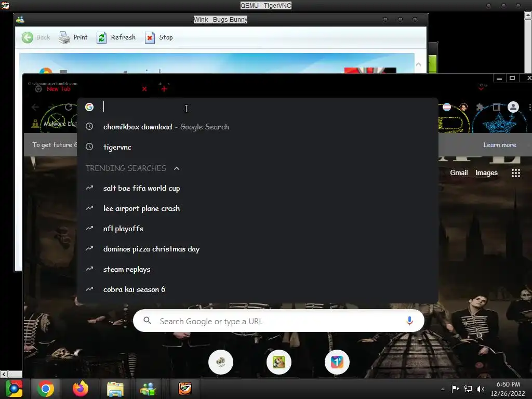Click Chrome's reload page button

click(69, 107)
